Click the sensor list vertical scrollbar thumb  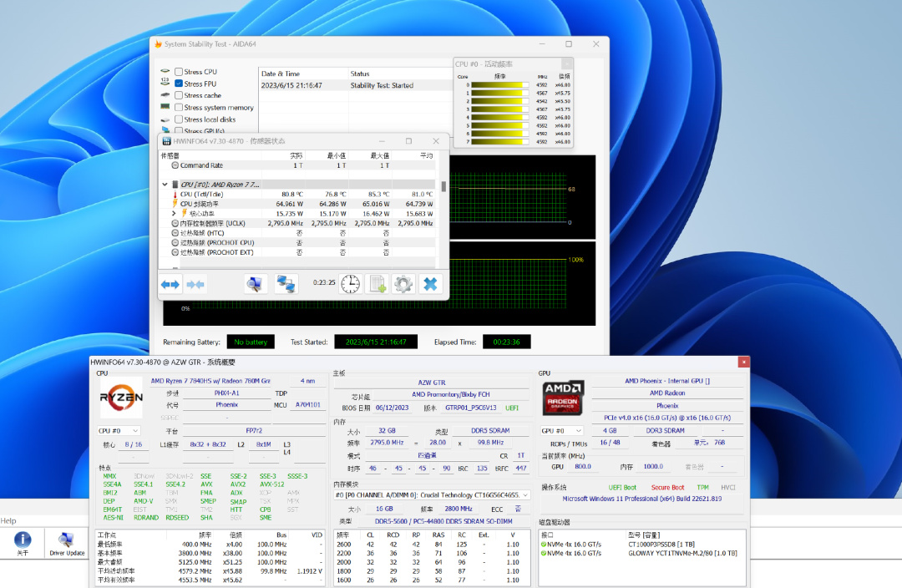[x=443, y=185]
